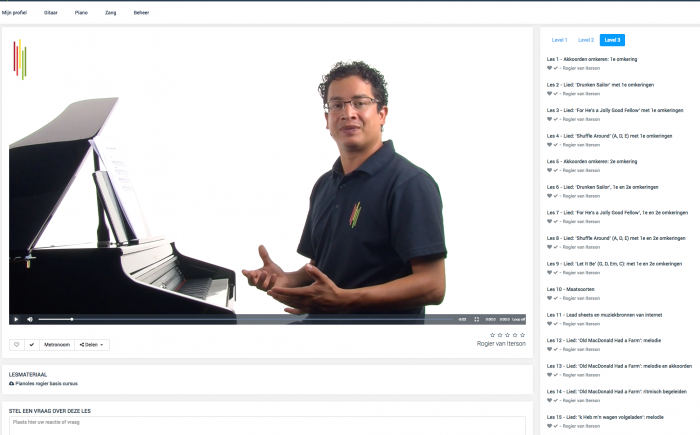Open the Delen share dropdown
Viewport: 700px width, 435px height.
click(x=93, y=344)
